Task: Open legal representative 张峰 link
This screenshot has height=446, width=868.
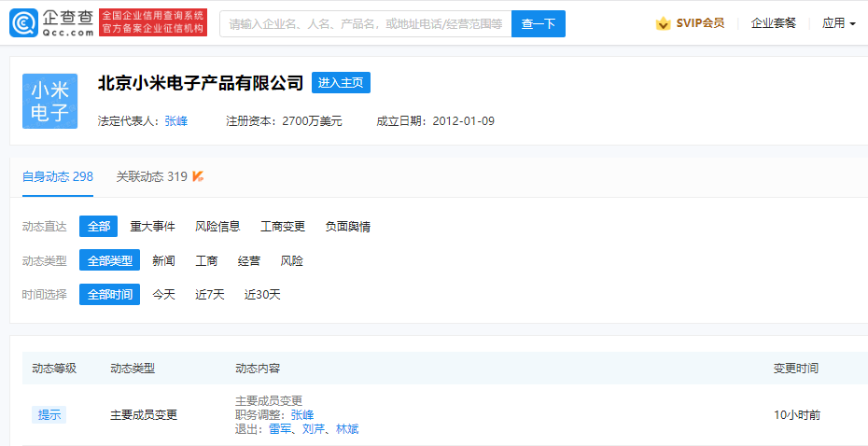Action: click(176, 121)
